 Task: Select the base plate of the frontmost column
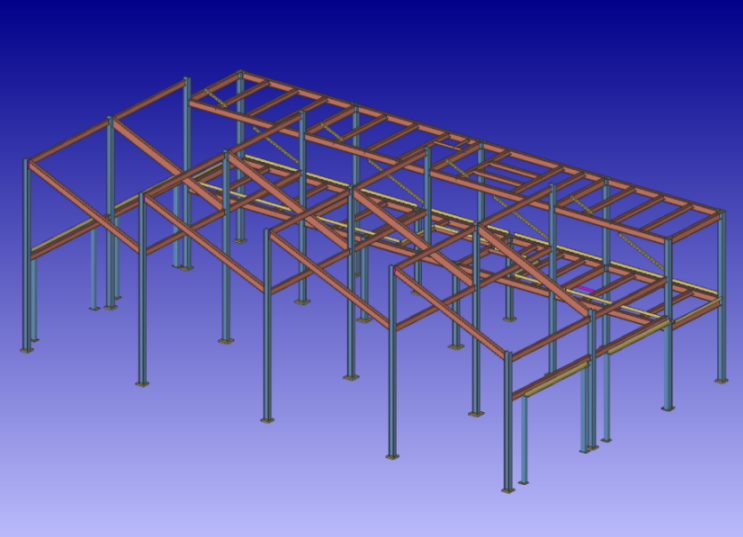point(508,490)
